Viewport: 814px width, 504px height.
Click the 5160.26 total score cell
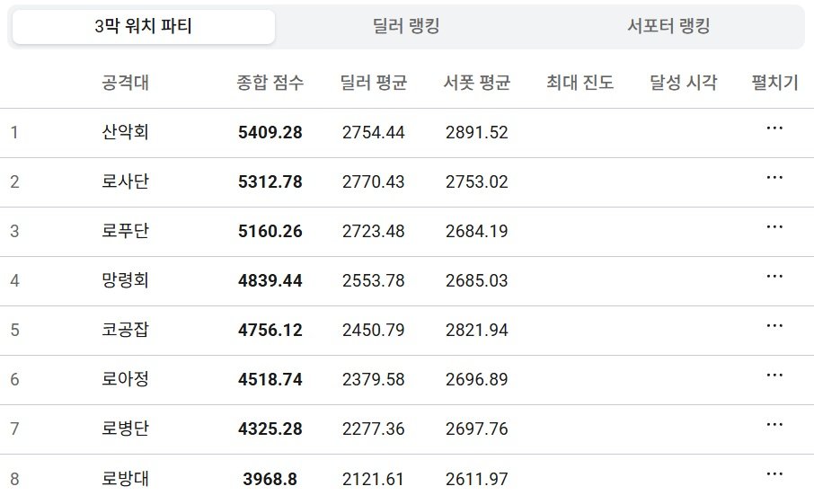[x=270, y=232]
